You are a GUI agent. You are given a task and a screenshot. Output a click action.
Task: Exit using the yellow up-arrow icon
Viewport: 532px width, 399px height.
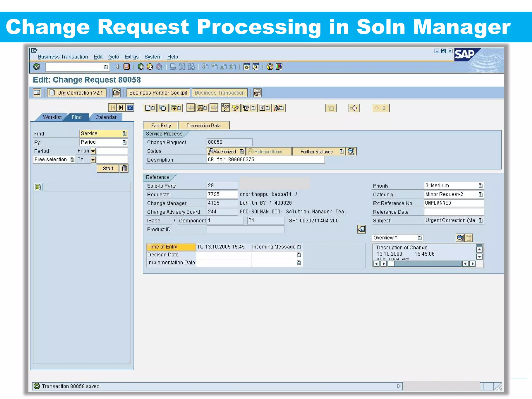150,67
